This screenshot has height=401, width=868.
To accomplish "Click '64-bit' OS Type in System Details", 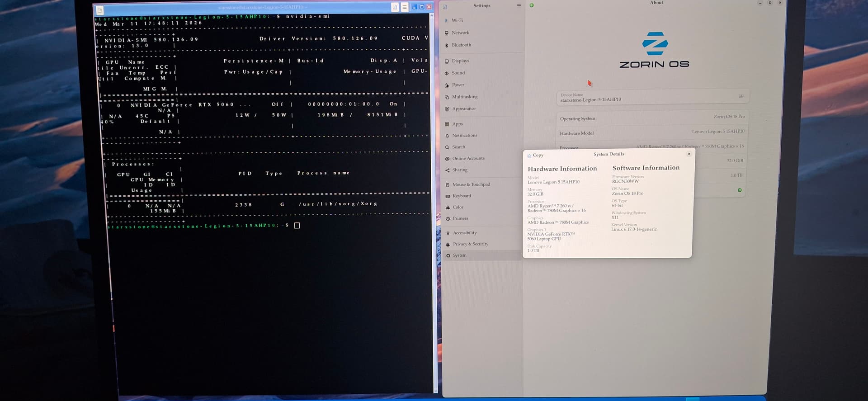I will click(617, 205).
